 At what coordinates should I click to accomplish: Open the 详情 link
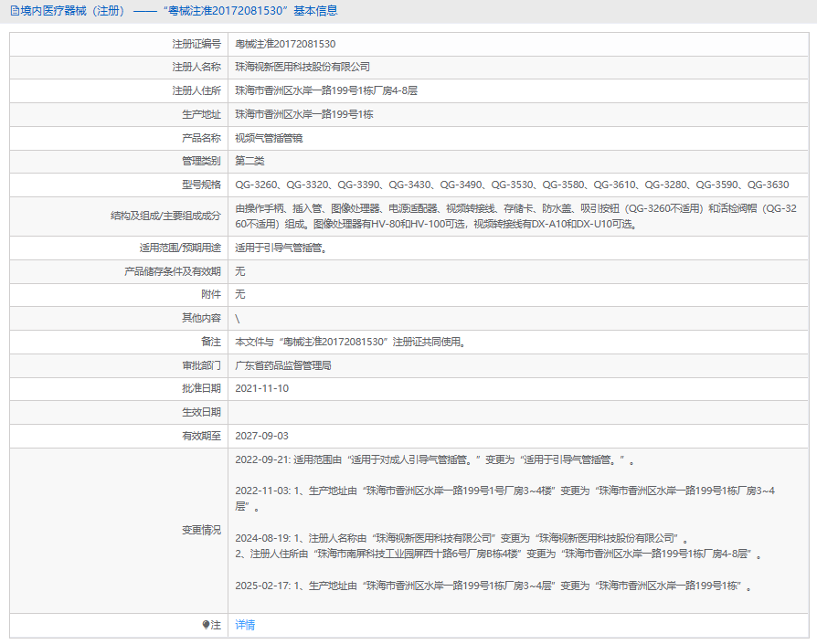245,625
